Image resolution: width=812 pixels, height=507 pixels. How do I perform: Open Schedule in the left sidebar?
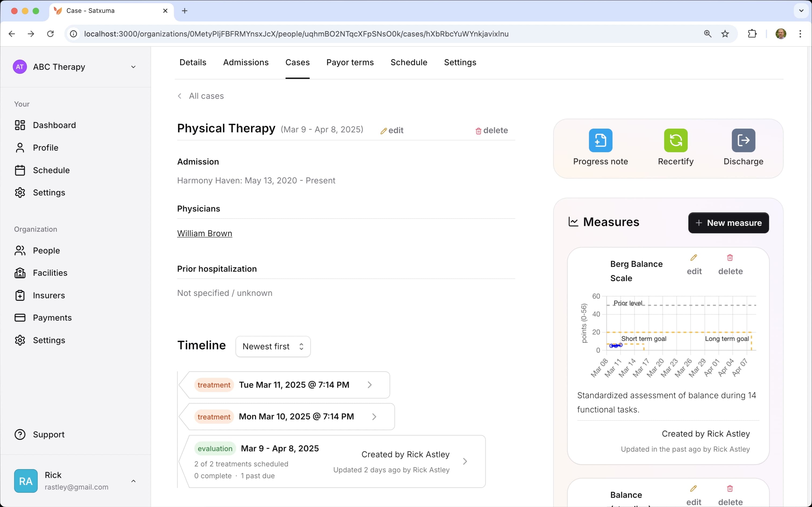42,170
